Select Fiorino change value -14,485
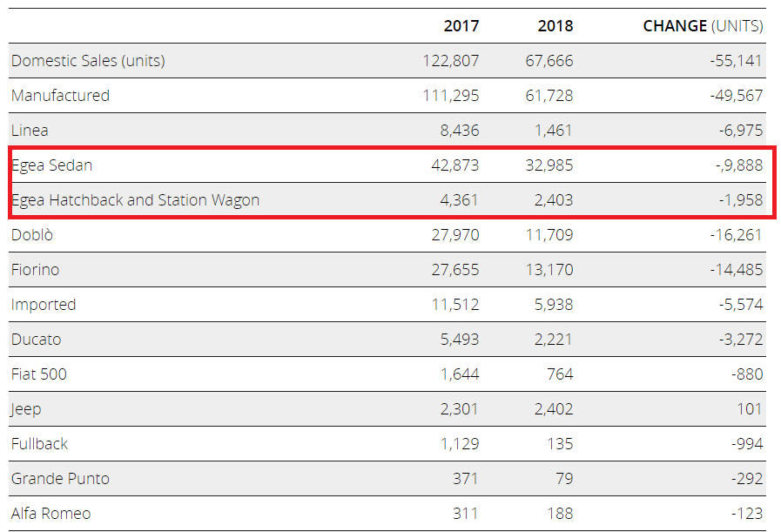 [x=737, y=270]
